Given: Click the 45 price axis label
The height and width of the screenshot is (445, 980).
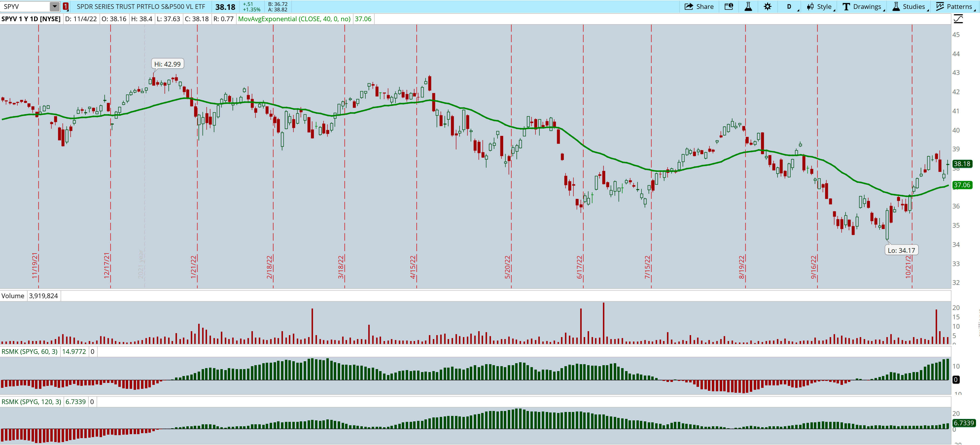Looking at the screenshot, I should coord(956,34).
